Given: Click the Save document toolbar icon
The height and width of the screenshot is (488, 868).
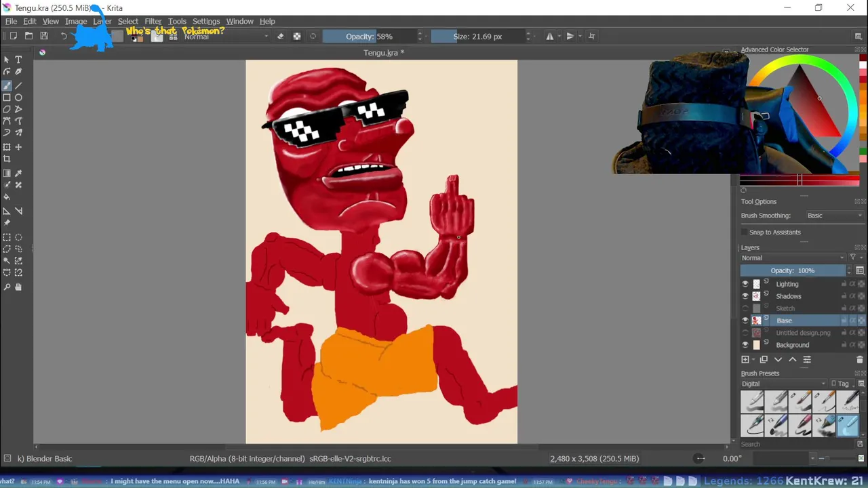Looking at the screenshot, I should coord(44,36).
